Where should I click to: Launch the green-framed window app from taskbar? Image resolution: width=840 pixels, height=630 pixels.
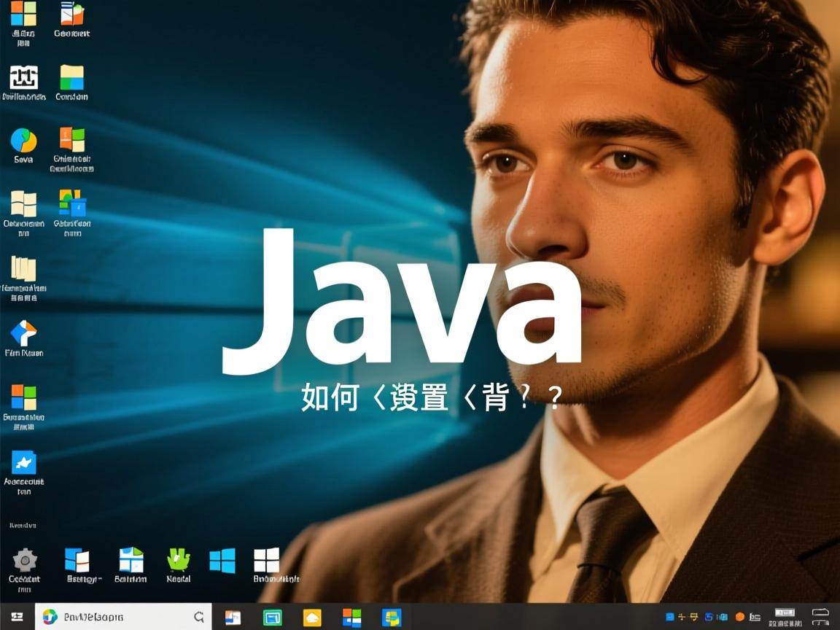[271, 616]
